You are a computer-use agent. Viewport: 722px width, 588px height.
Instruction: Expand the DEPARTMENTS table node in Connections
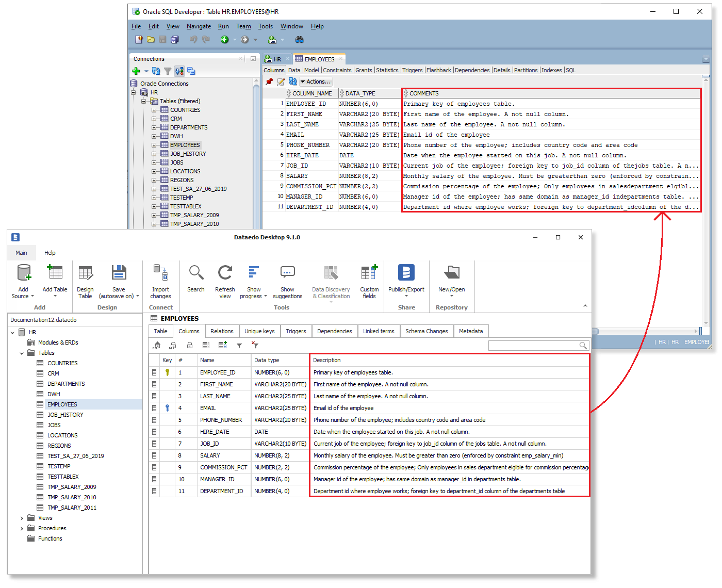[x=154, y=127]
